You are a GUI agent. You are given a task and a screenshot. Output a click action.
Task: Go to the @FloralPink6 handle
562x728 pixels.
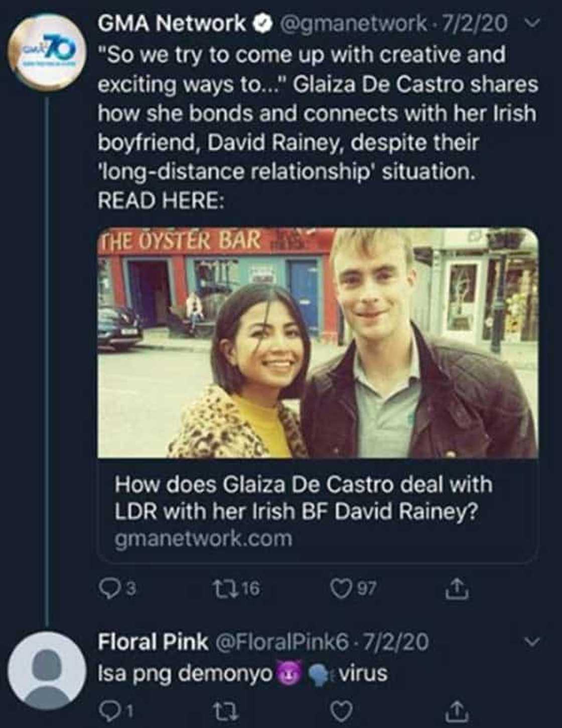pos(282,642)
